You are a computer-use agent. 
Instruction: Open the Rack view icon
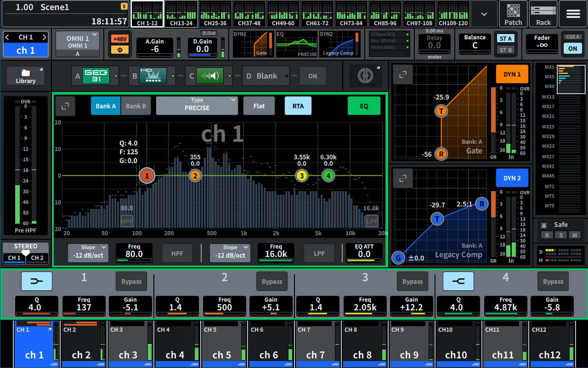tap(543, 14)
